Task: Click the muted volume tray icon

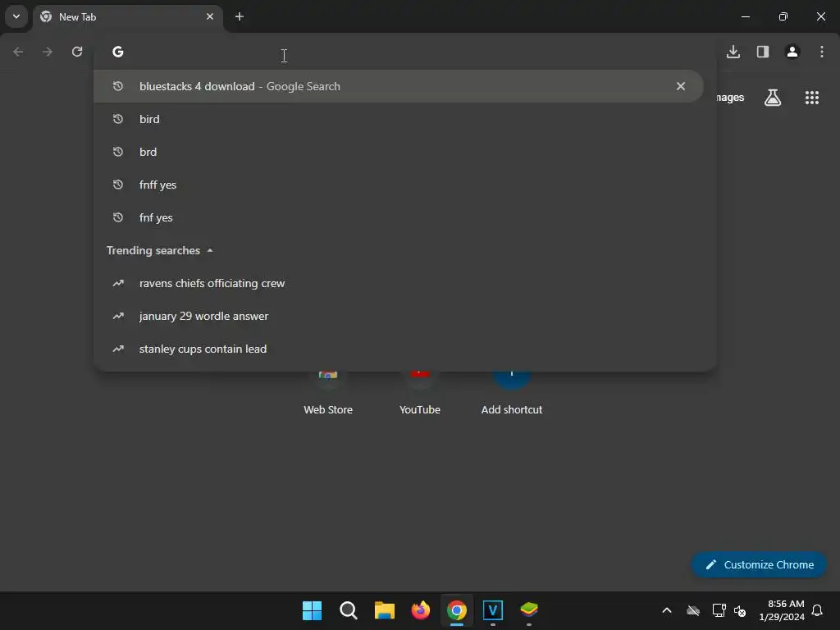Action: [740, 610]
